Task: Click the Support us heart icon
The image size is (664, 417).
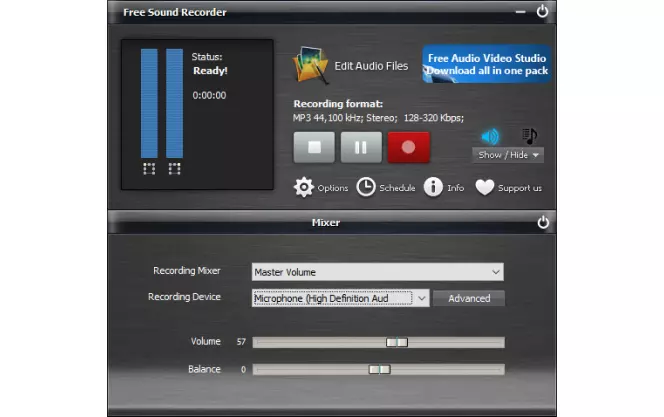Action: (x=485, y=188)
